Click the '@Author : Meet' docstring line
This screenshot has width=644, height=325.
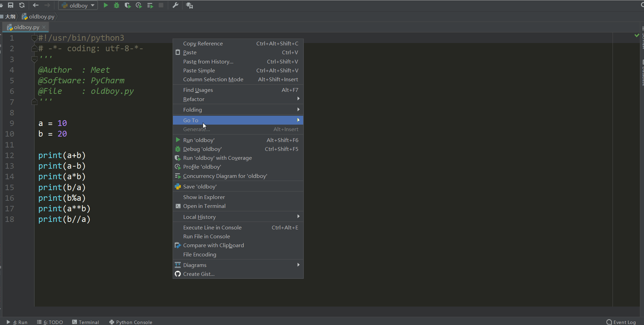pyautogui.click(x=74, y=70)
